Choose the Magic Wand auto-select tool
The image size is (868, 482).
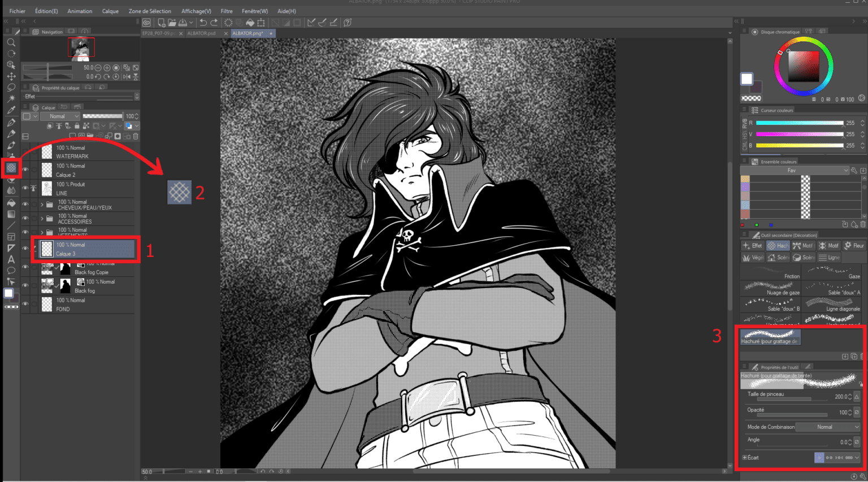pyautogui.click(x=11, y=99)
